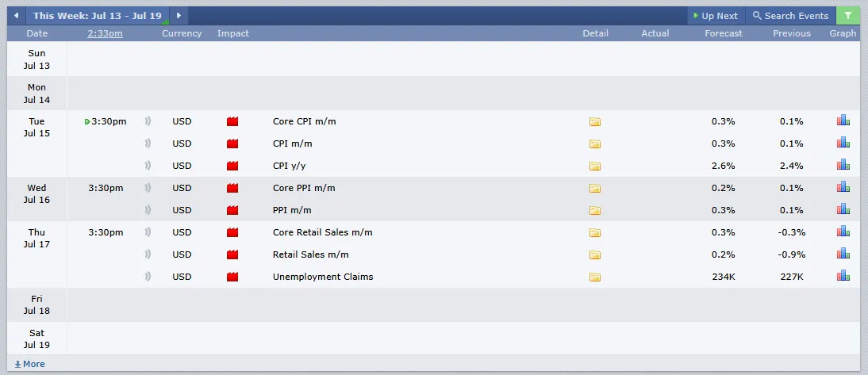This screenshot has height=375, width=868.
Task: View graph for Retail Sales m/m
Action: 843,254
